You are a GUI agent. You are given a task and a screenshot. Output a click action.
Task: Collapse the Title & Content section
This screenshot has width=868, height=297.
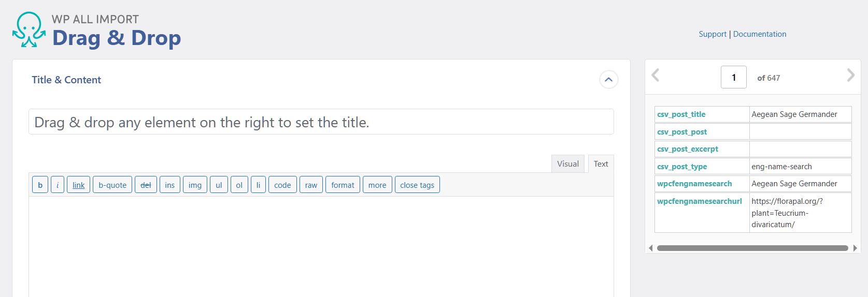click(608, 80)
